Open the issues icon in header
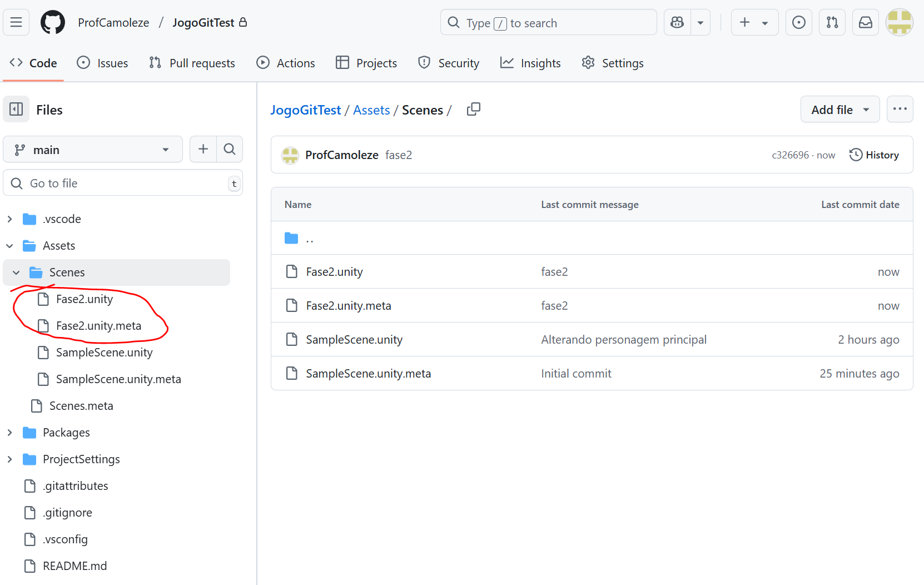The height and width of the screenshot is (585, 924). [799, 23]
